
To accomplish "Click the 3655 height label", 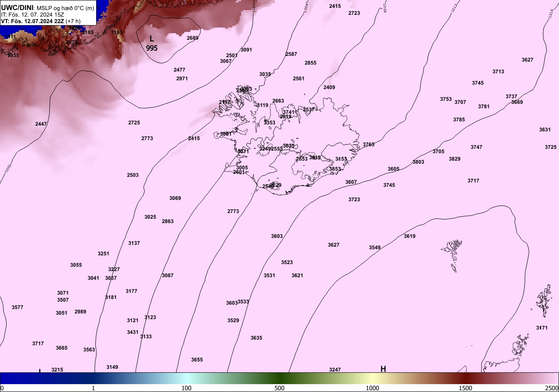I will pyautogui.click(x=197, y=360).
